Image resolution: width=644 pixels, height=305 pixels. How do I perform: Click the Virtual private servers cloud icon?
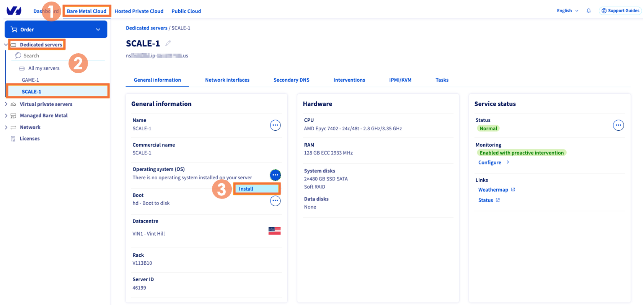[x=13, y=104]
